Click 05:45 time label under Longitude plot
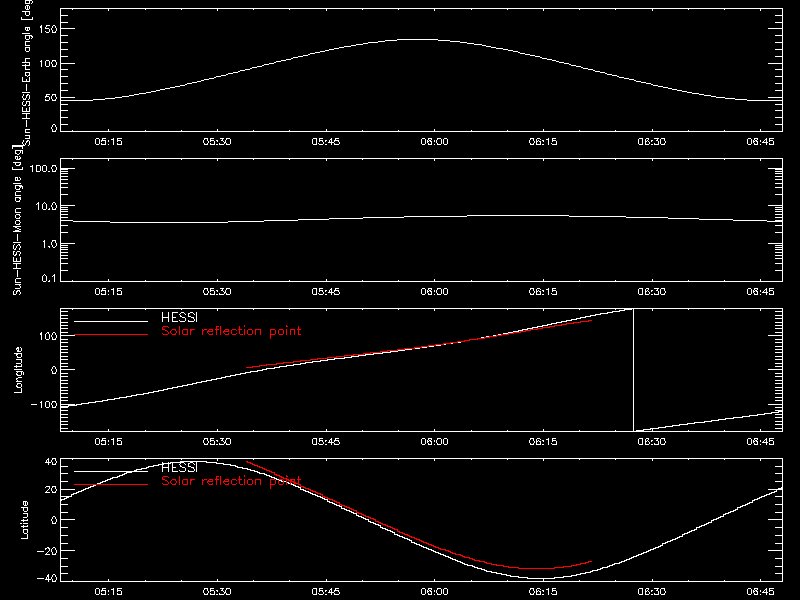 [x=326, y=442]
